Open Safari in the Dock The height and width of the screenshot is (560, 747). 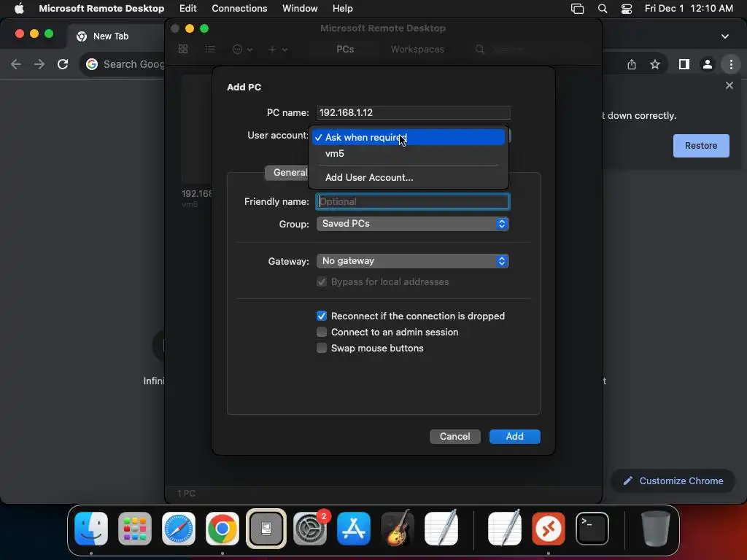[x=179, y=528]
